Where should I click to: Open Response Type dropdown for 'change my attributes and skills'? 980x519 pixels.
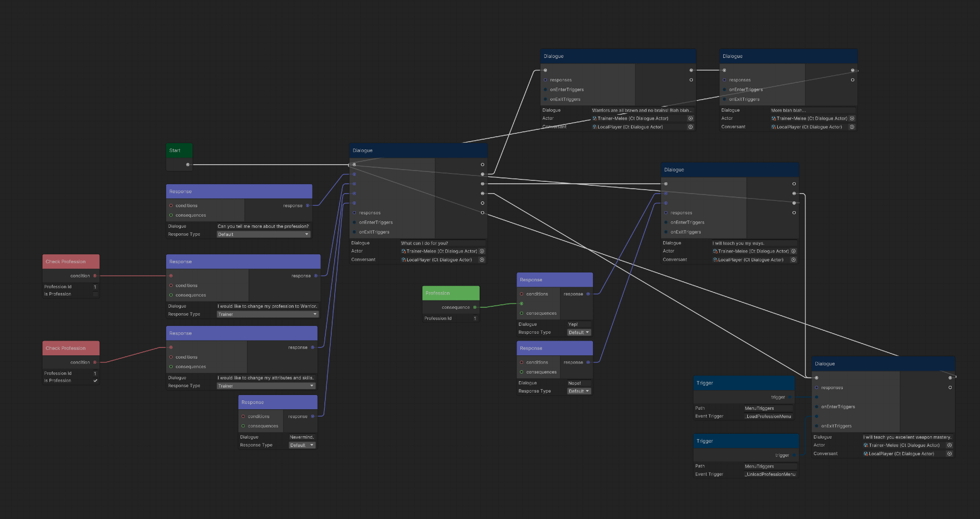tap(266, 386)
